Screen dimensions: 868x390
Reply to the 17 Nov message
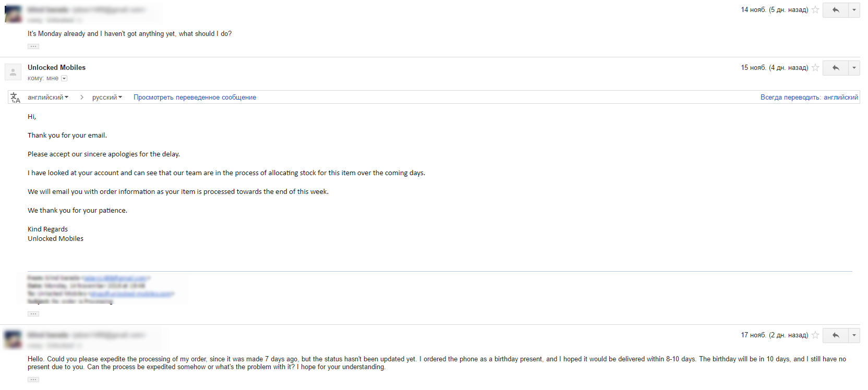(x=836, y=335)
